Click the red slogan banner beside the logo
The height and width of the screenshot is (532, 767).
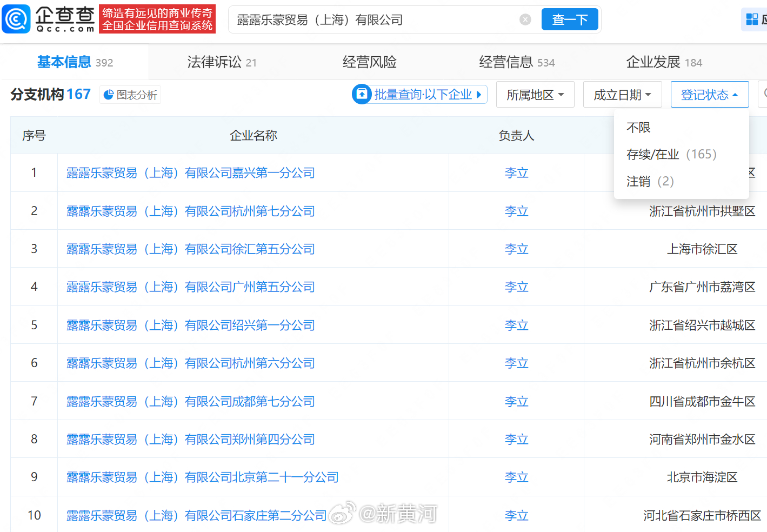click(157, 19)
